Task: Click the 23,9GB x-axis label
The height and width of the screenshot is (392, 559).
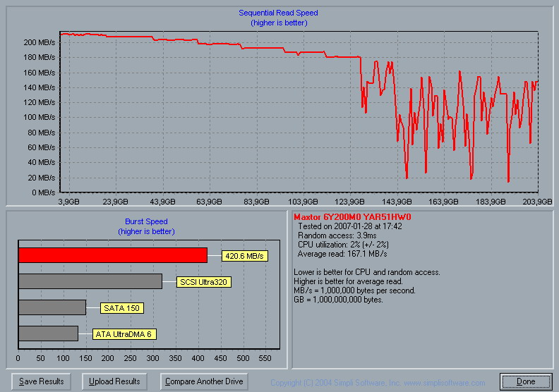Action: pos(115,202)
